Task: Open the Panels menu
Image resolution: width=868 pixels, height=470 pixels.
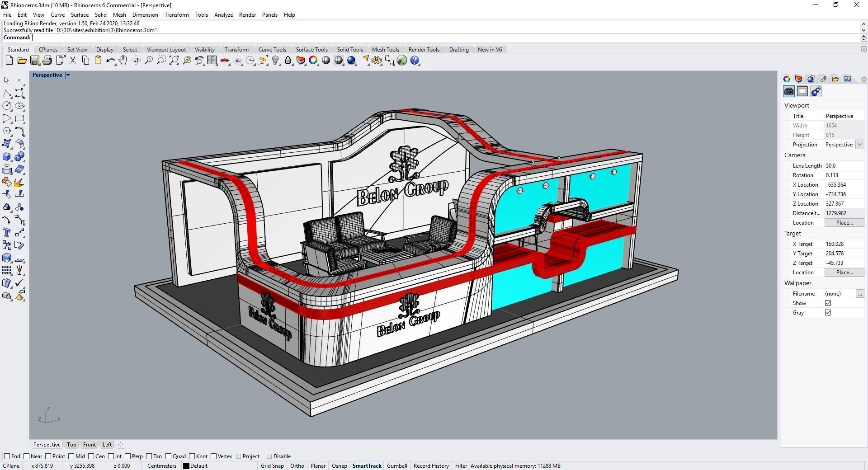Action: [269, 15]
